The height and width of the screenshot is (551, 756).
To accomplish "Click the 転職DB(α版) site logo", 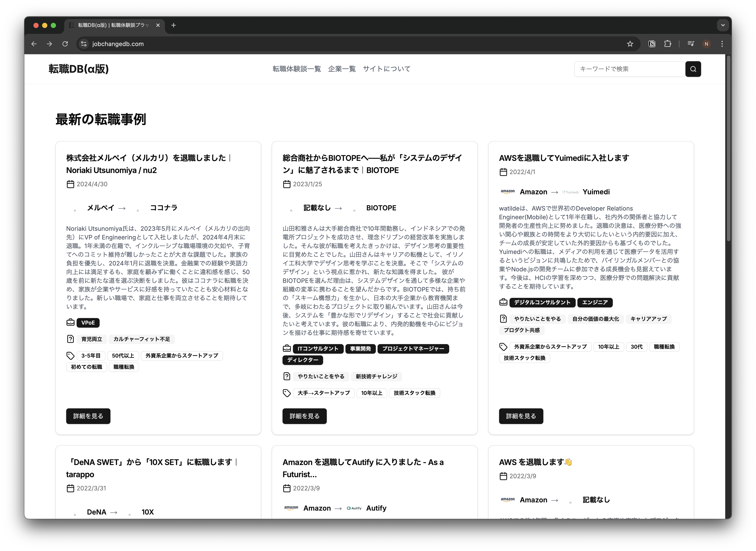I will 79,69.
